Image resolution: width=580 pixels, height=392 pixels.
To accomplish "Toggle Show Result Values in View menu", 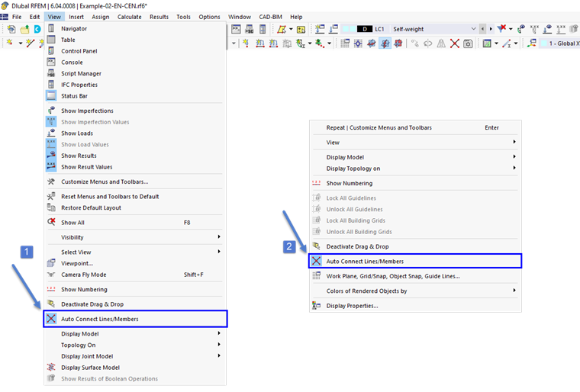I will pyautogui.click(x=135, y=167).
